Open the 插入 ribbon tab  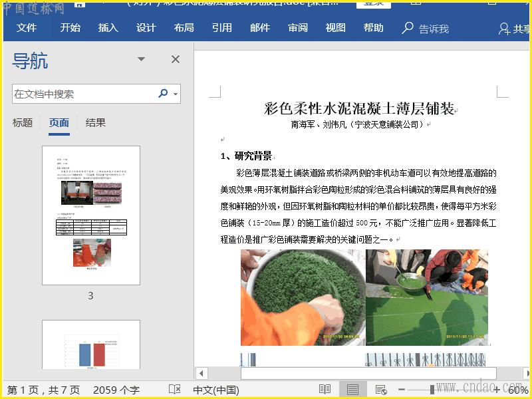click(108, 28)
